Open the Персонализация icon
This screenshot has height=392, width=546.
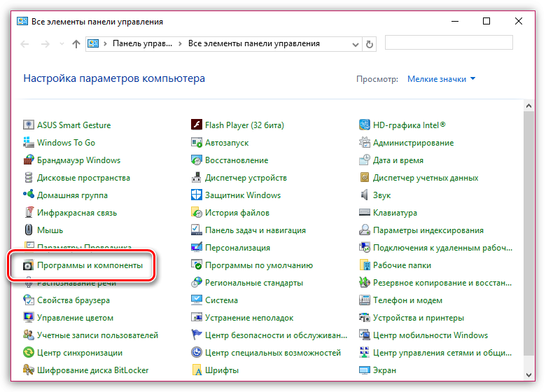(197, 247)
